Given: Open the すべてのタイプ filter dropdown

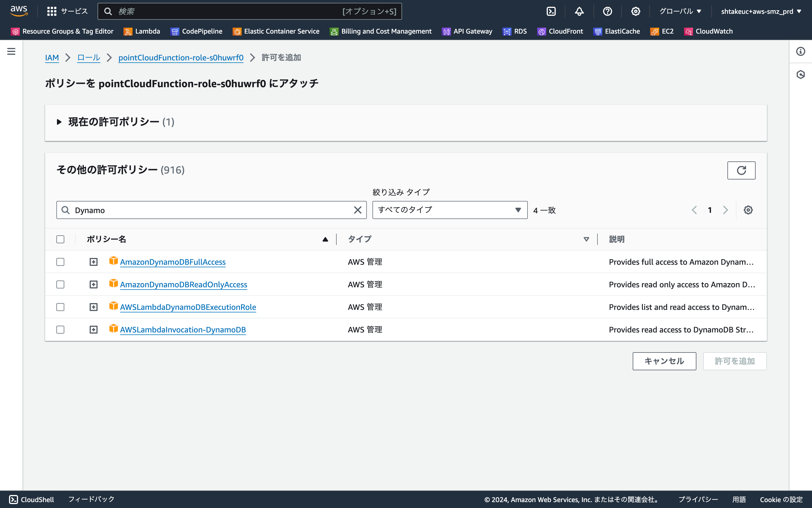Looking at the screenshot, I should click(x=450, y=210).
